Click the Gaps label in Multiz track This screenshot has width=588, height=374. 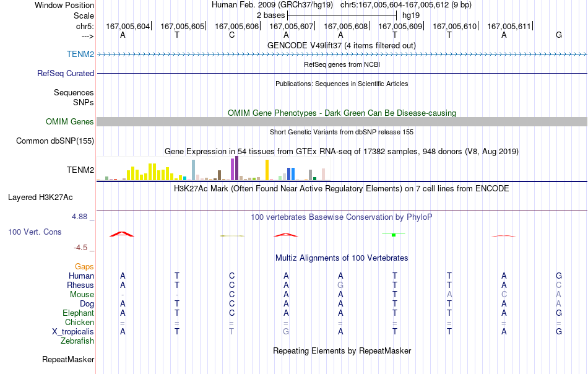[84, 267]
